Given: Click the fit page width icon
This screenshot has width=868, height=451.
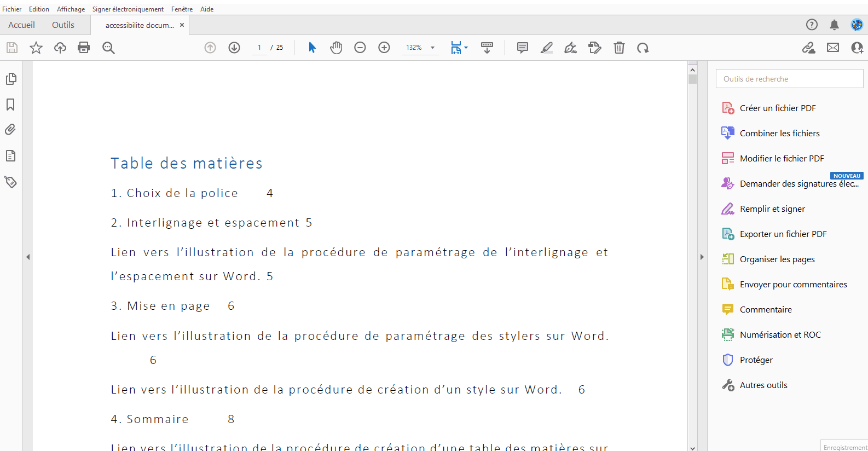Looking at the screenshot, I should coord(456,48).
